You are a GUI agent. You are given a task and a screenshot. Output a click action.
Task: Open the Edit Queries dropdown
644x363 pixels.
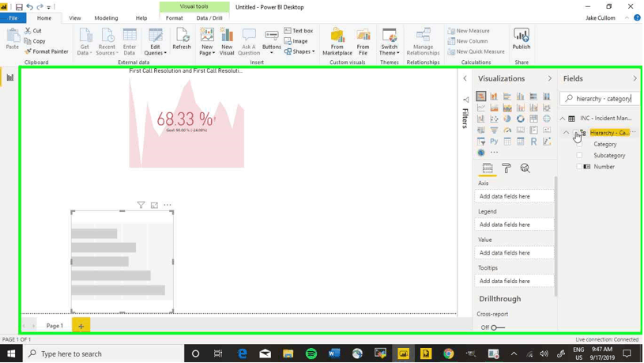point(155,42)
